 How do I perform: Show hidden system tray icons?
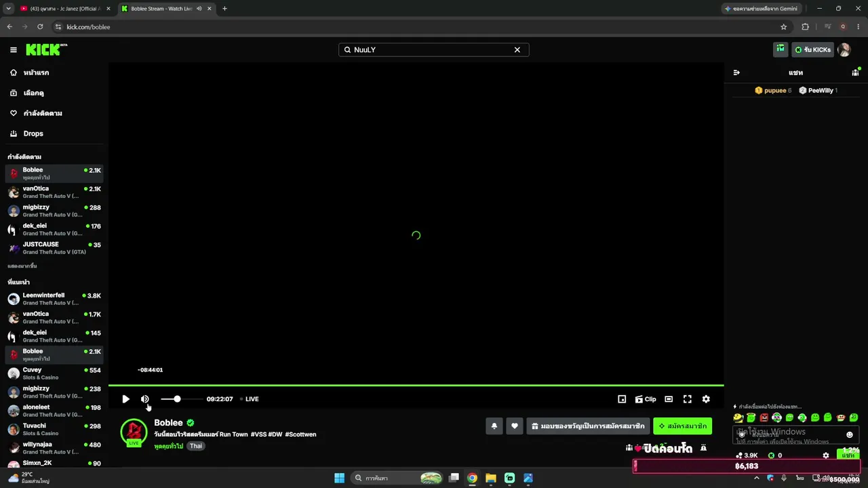coord(757,478)
